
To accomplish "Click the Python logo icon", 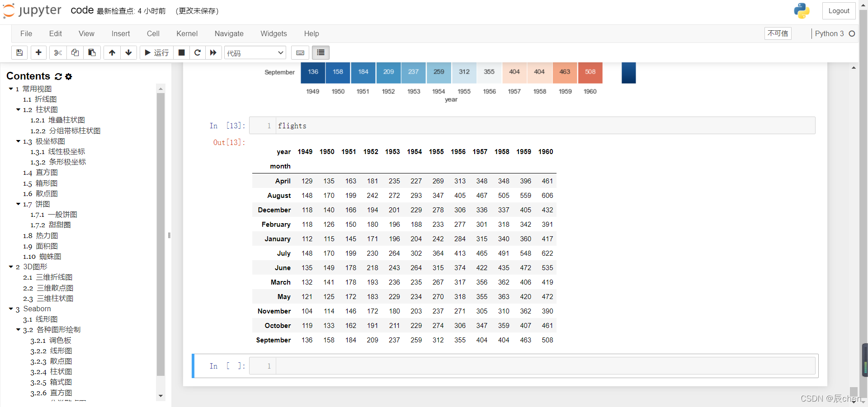I will 802,11.
